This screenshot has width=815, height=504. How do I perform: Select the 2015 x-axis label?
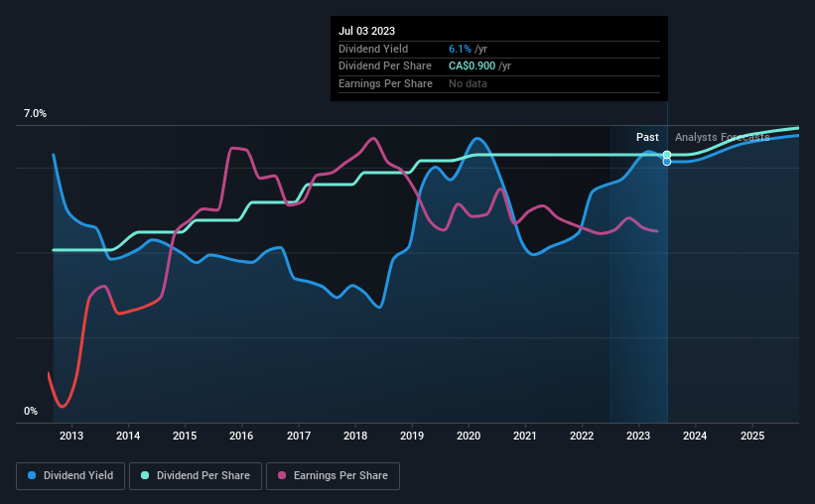pos(185,436)
